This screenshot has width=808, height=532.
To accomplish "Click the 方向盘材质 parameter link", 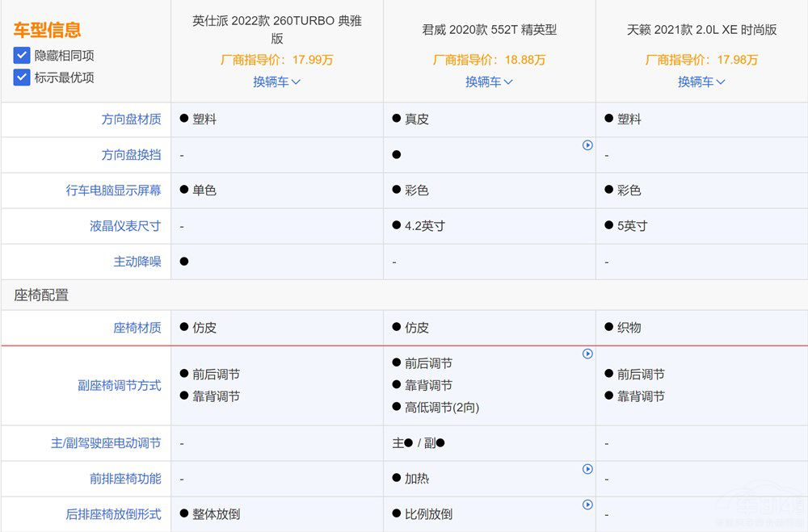I will 131,119.
